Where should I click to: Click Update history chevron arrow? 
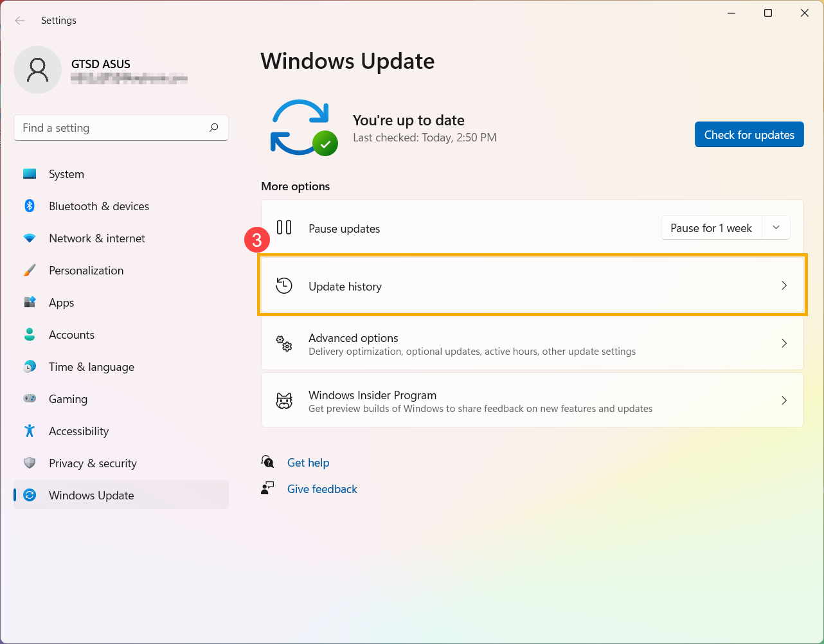tap(784, 285)
